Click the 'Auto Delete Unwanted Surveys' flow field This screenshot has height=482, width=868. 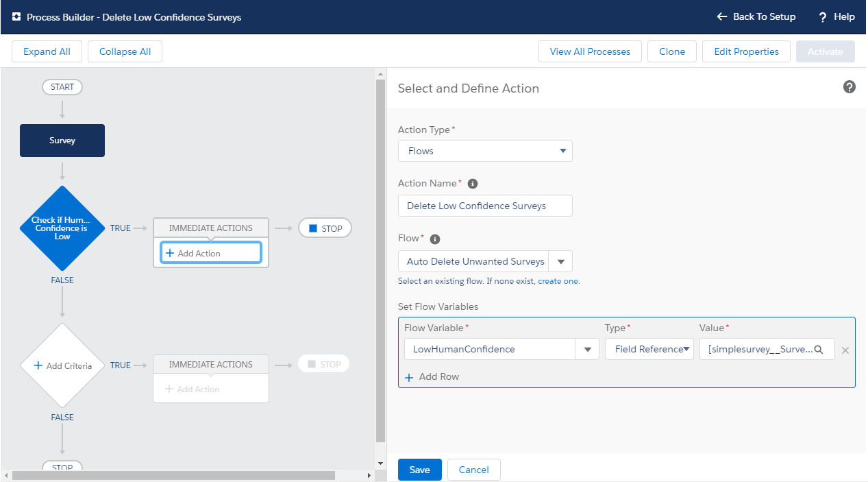click(x=474, y=261)
